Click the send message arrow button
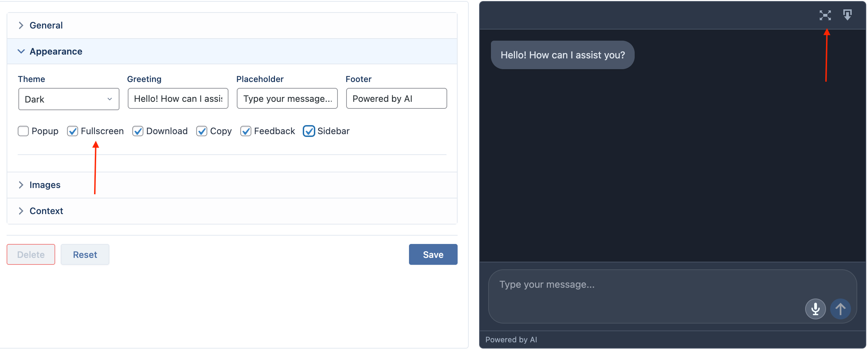Screen dimensions: 868x351 [840, 309]
